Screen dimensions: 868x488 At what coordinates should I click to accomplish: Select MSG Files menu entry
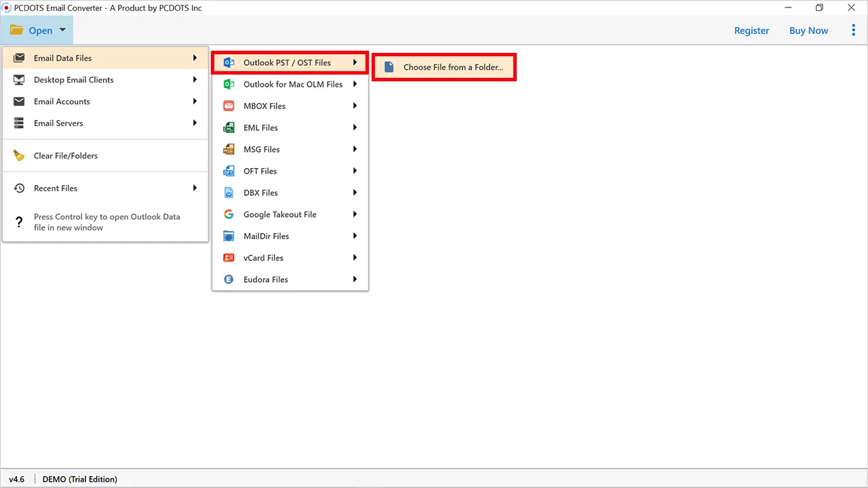[x=290, y=150]
